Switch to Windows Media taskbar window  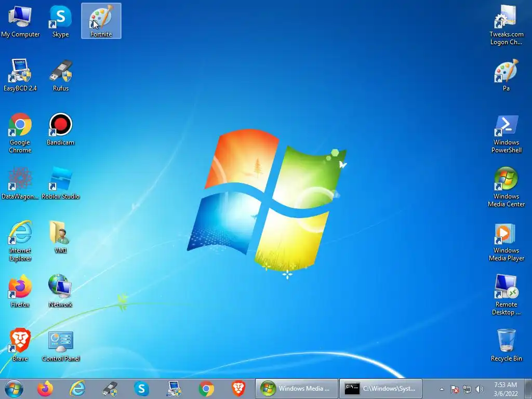pyautogui.click(x=297, y=389)
